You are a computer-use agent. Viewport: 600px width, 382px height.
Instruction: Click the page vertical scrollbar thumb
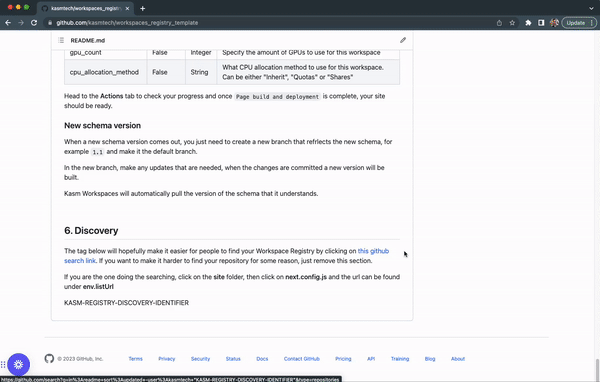tap(597, 369)
